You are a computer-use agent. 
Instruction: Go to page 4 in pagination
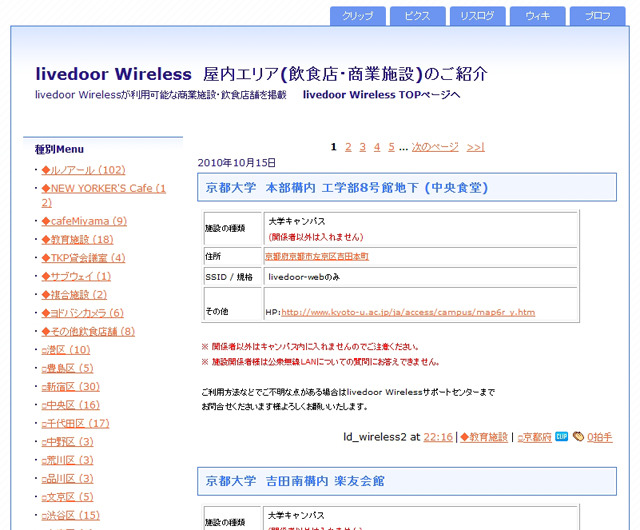[x=377, y=147]
